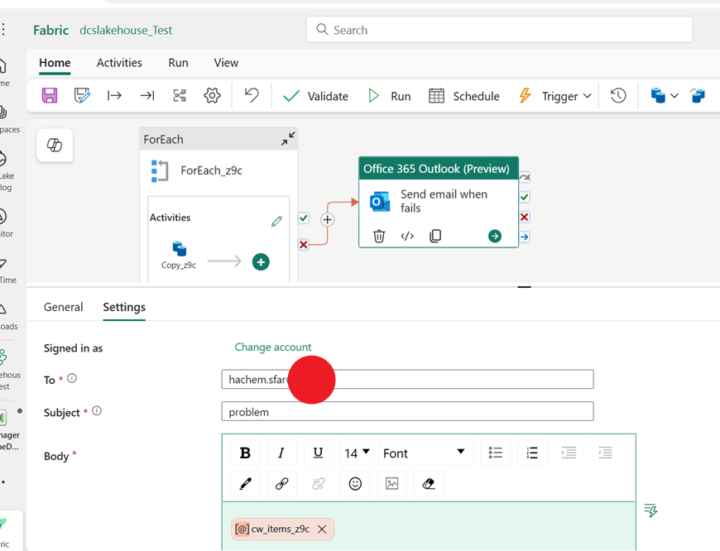Open the highlight color pen tool
This screenshot has width=720, height=551.
point(245,484)
